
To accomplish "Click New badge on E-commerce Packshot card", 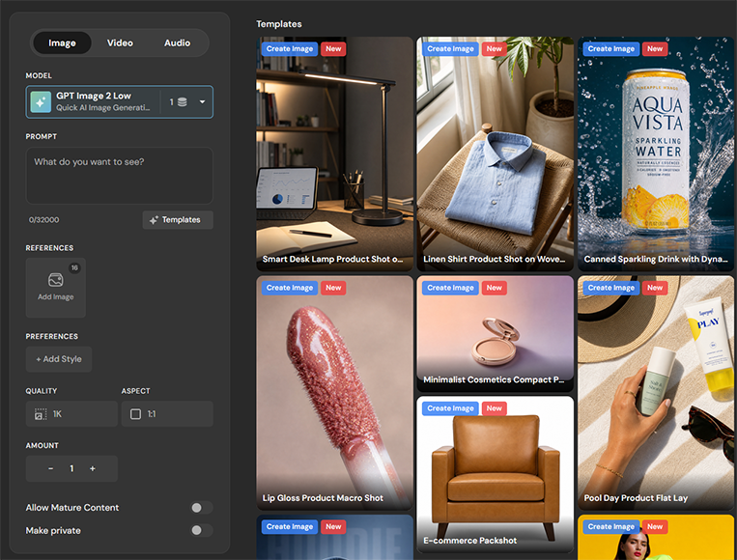I will click(494, 408).
